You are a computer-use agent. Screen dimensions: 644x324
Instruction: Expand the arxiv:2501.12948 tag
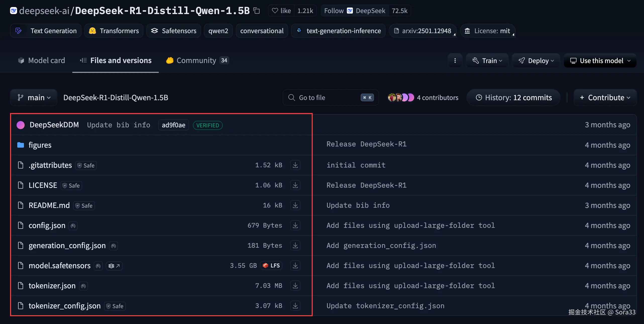point(423,31)
